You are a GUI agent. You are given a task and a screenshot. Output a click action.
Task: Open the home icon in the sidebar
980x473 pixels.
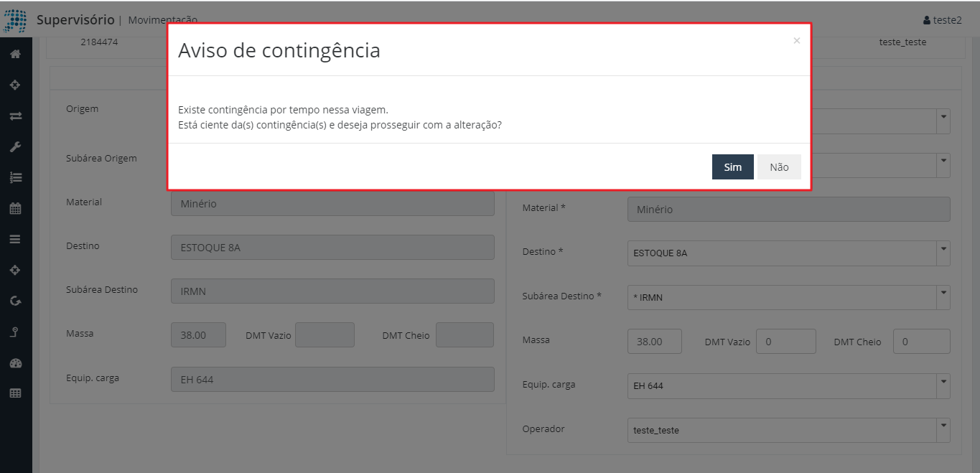click(15, 54)
